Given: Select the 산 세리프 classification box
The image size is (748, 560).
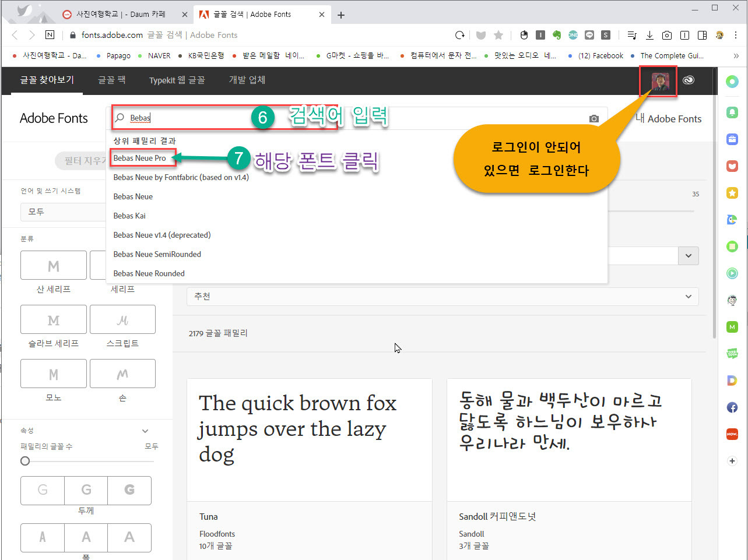Looking at the screenshot, I should pos(54,265).
